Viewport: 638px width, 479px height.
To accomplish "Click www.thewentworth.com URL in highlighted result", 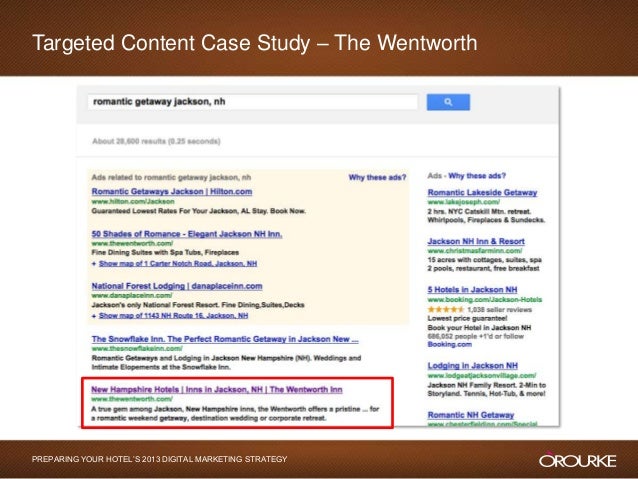I will click(132, 399).
